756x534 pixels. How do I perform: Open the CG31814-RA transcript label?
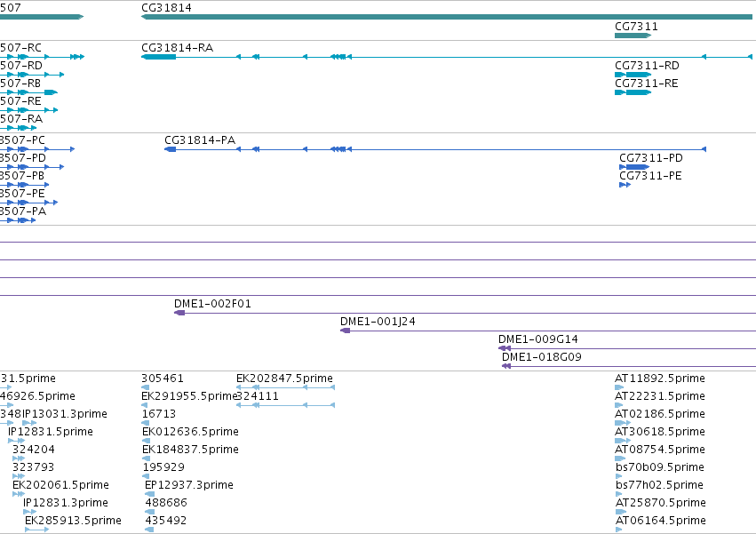[x=177, y=48]
